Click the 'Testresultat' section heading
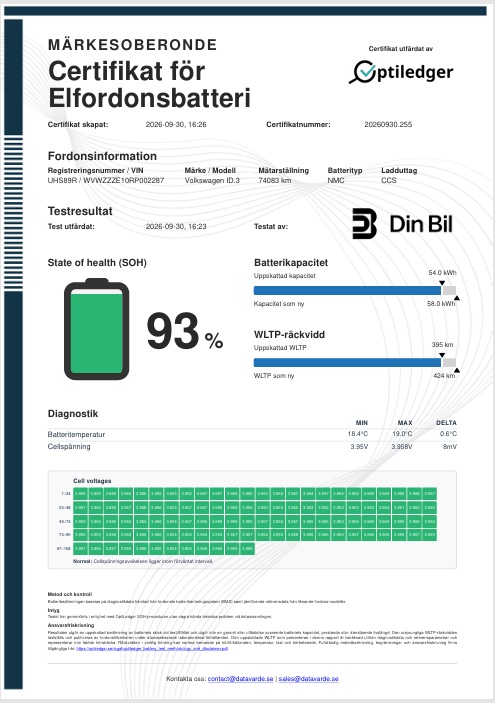The image size is (495, 703). click(80, 211)
